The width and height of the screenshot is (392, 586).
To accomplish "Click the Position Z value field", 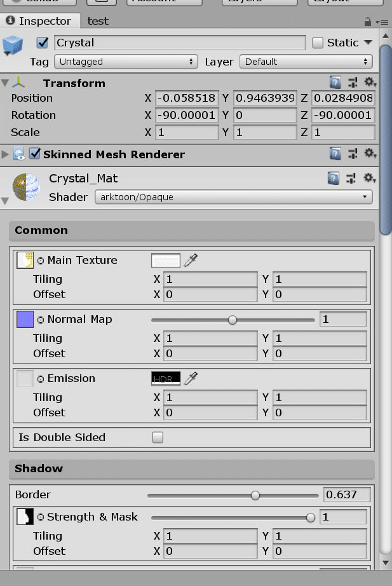I will coord(343,98).
